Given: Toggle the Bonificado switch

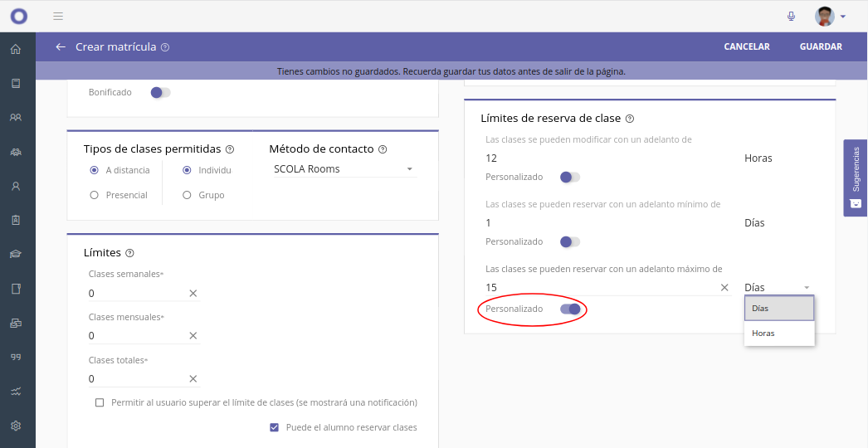Looking at the screenshot, I should pyautogui.click(x=160, y=93).
